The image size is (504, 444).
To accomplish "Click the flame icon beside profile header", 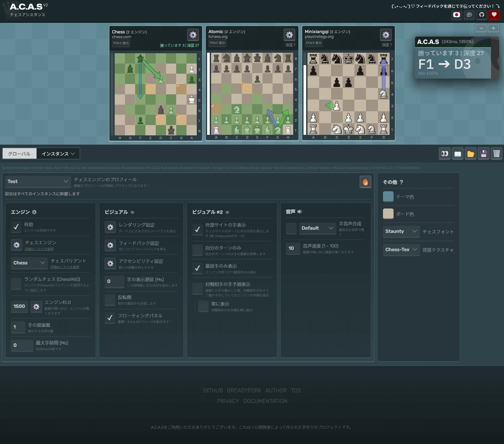I will (365, 182).
